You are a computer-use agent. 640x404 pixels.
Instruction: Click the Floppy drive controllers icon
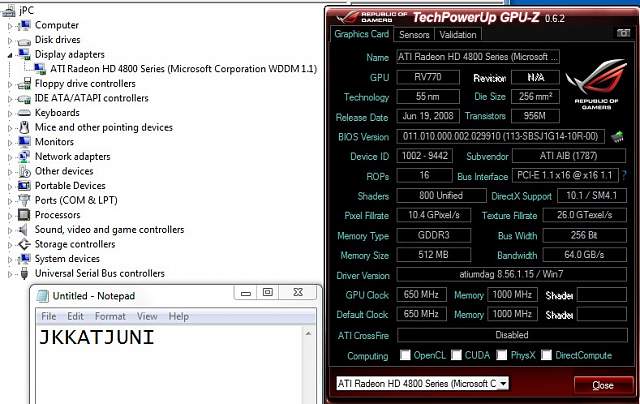24,84
